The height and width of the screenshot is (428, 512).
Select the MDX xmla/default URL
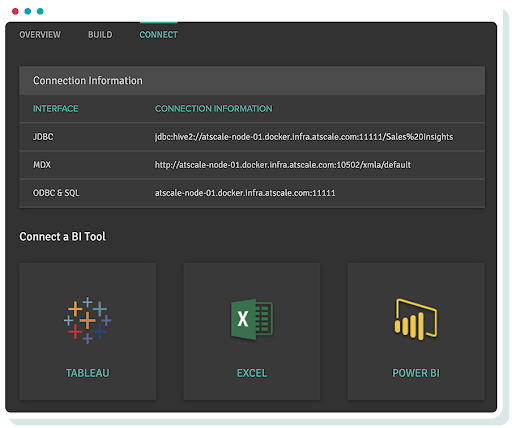click(282, 165)
